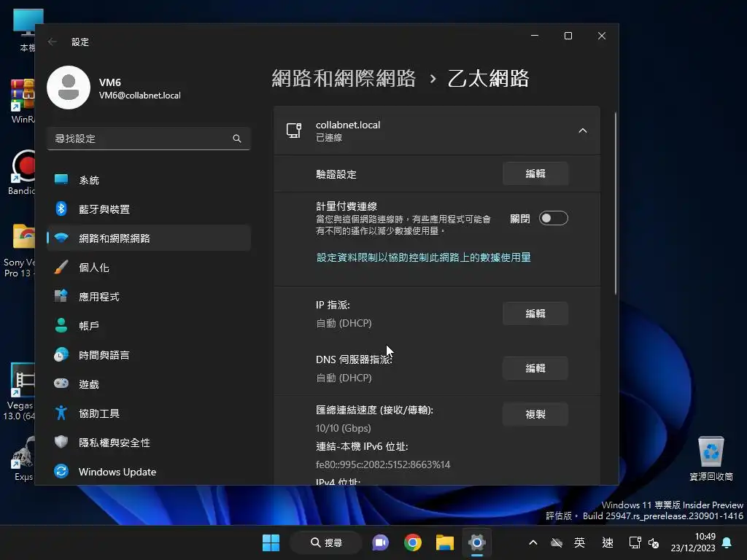
Task: Click the OneDrive cloud tray icon
Action: click(x=557, y=542)
